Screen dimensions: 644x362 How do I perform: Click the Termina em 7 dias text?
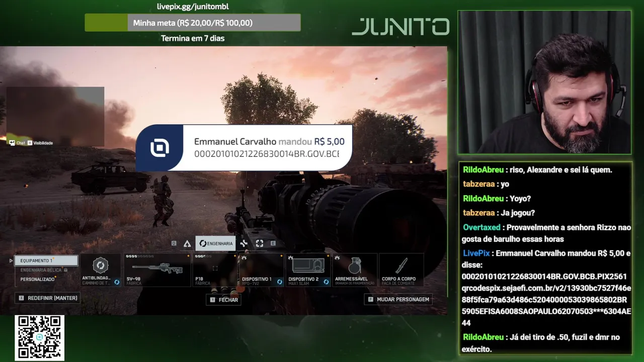coord(193,38)
